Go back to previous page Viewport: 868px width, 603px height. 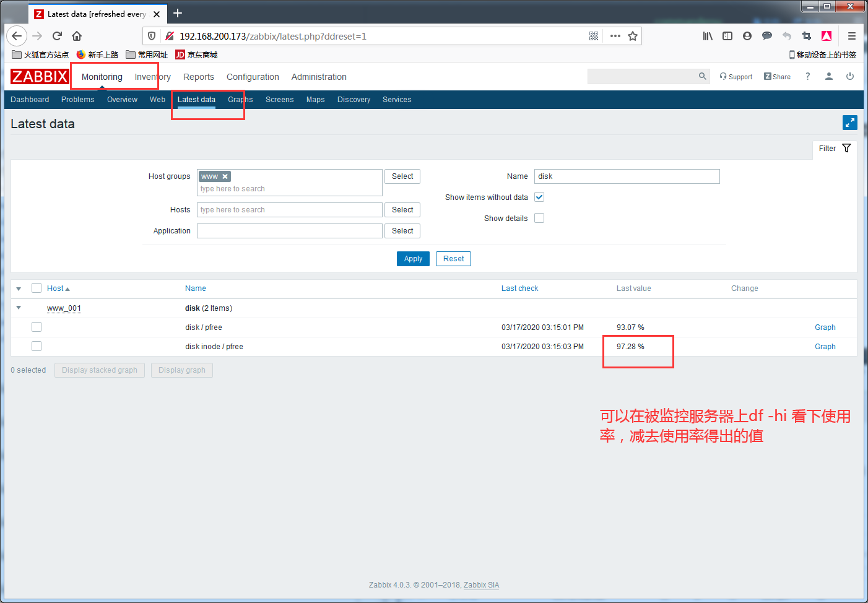click(x=17, y=36)
